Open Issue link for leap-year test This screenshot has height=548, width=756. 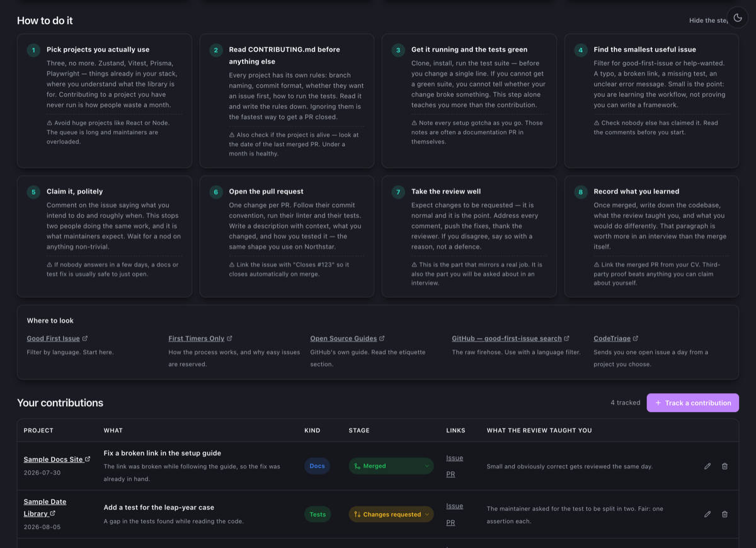[454, 506]
